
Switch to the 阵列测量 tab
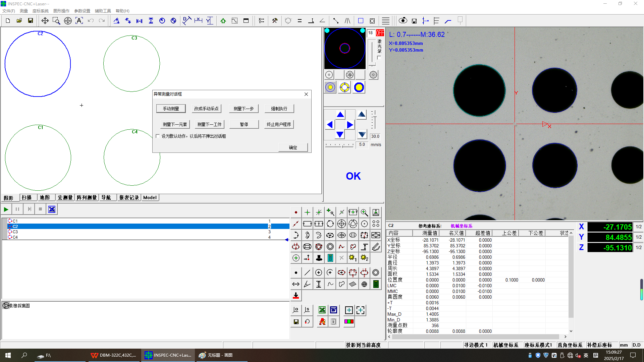87,197
